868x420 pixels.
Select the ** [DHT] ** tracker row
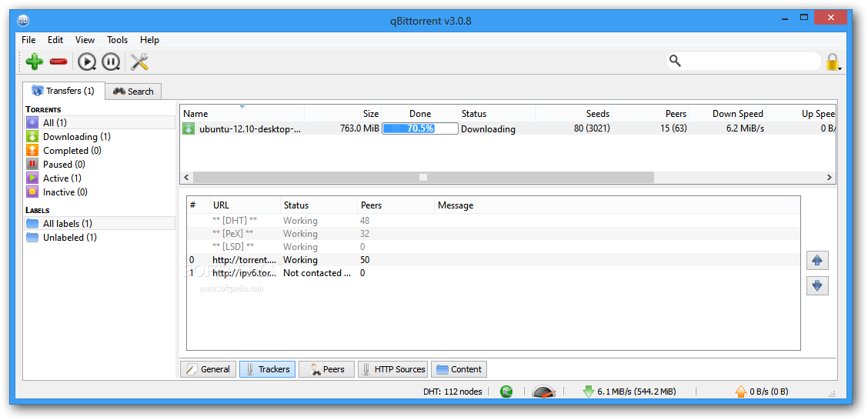493,220
